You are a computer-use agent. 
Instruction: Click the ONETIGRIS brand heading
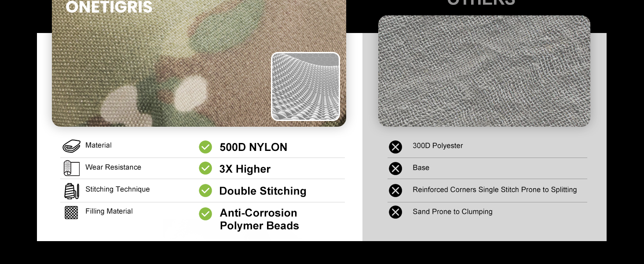(109, 7)
